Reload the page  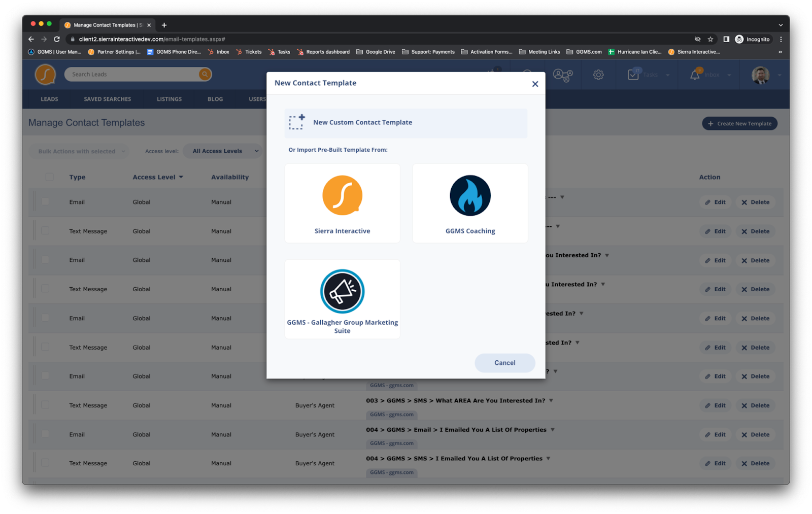click(x=57, y=39)
